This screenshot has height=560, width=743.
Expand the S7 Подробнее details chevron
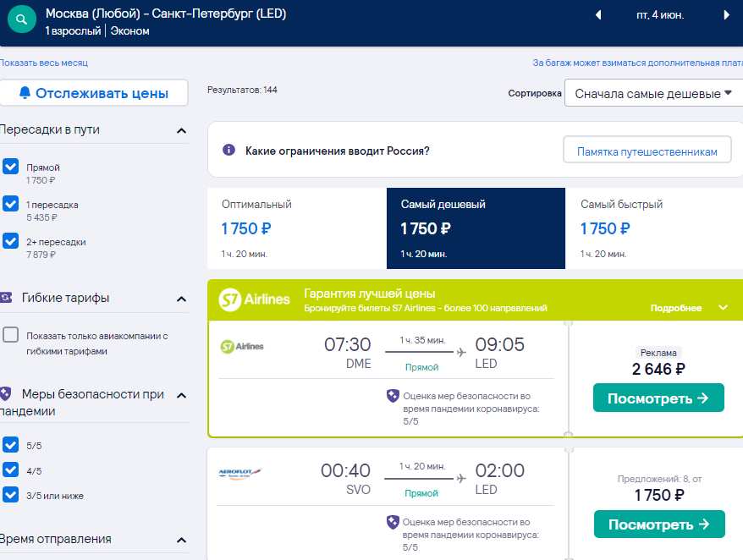[x=723, y=307]
